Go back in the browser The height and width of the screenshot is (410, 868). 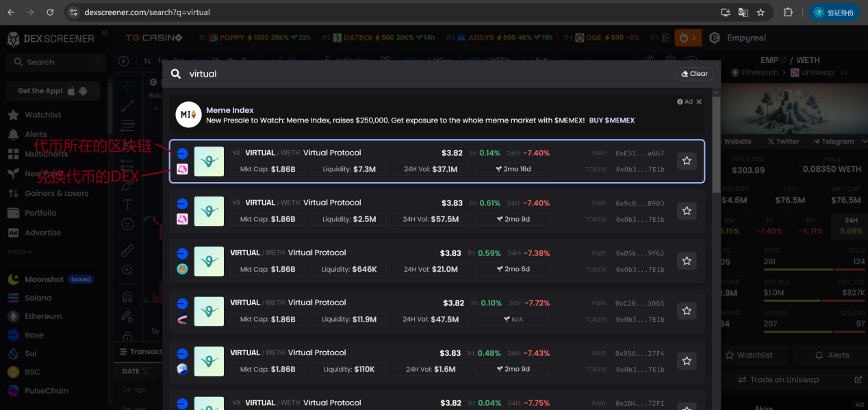[x=11, y=12]
